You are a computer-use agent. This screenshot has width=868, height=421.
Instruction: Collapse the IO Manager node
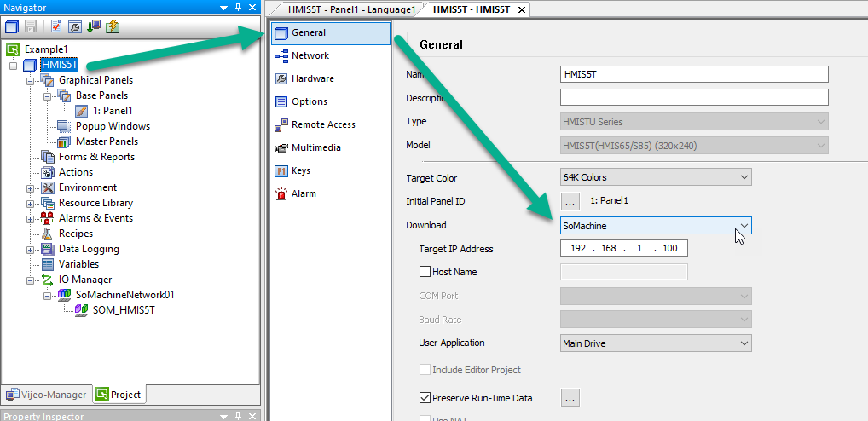pos(31,280)
